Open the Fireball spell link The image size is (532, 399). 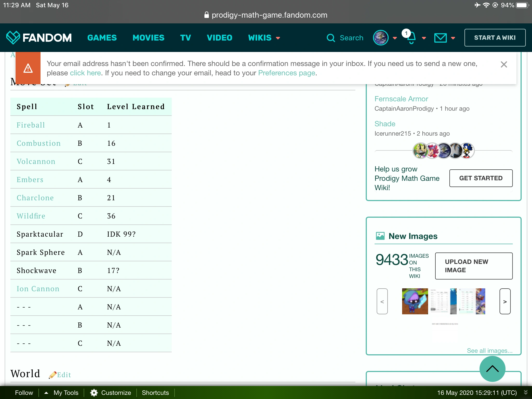(31, 125)
